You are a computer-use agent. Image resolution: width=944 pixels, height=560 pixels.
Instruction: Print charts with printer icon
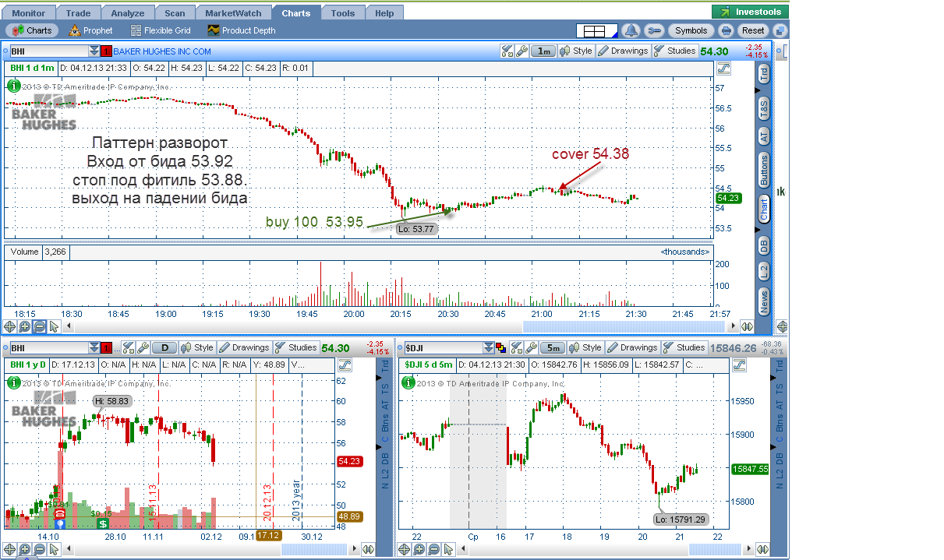click(x=727, y=30)
